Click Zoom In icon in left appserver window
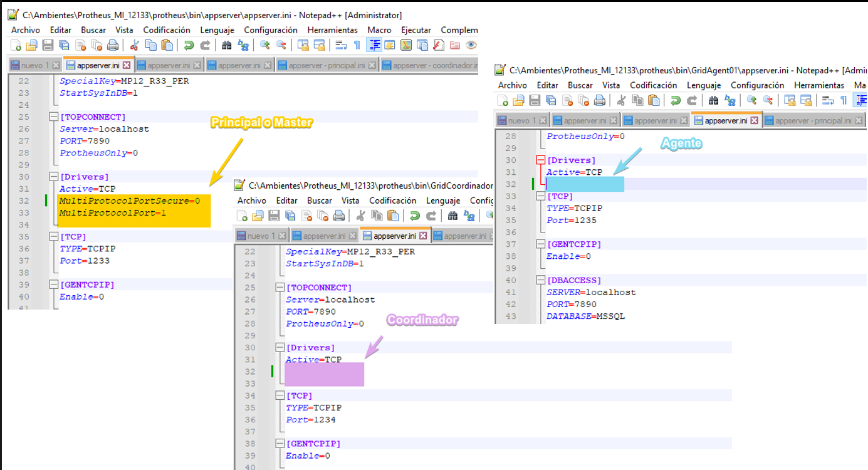868x470 pixels. pyautogui.click(x=264, y=45)
